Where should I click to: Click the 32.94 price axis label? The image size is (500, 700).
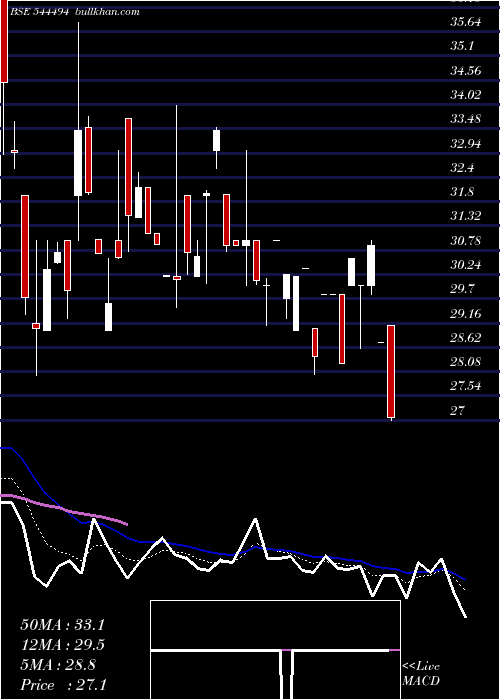(x=466, y=144)
